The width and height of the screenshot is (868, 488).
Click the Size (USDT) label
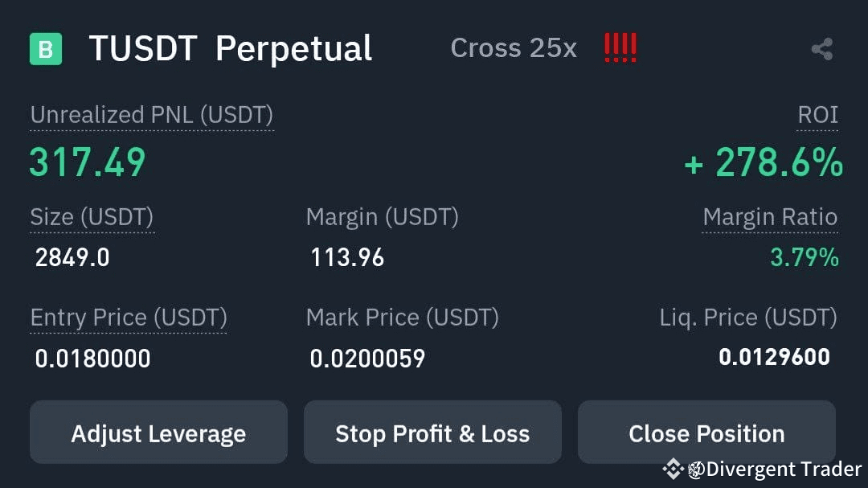(x=92, y=217)
